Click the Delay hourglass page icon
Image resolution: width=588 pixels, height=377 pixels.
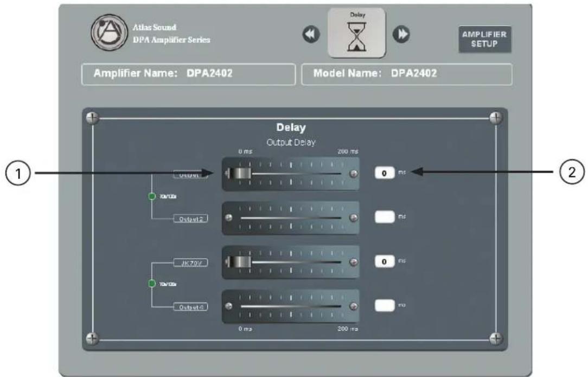pyautogui.click(x=356, y=34)
